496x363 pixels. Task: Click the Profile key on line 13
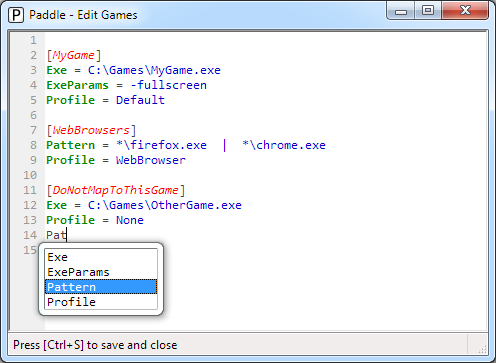point(70,220)
